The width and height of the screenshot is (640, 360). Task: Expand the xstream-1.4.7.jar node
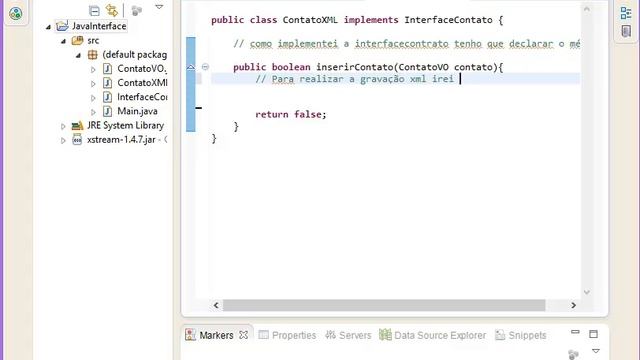(x=63, y=140)
